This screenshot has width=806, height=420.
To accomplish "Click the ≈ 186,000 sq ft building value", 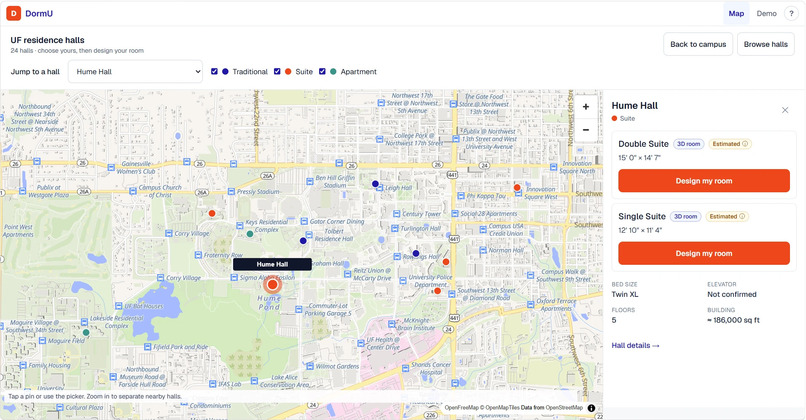I will (x=733, y=320).
